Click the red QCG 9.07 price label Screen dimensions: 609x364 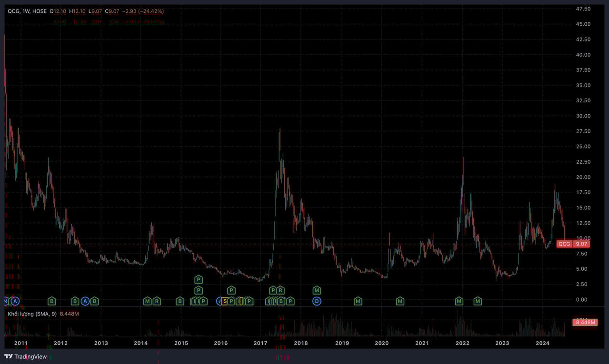point(573,244)
